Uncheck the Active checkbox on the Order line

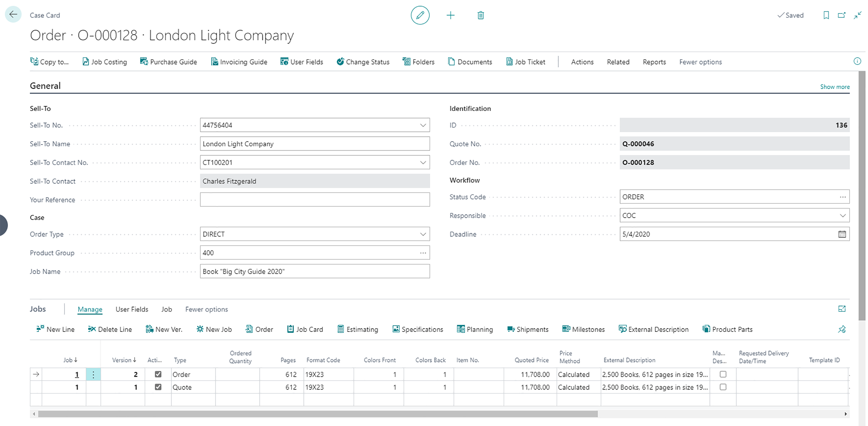pos(158,374)
